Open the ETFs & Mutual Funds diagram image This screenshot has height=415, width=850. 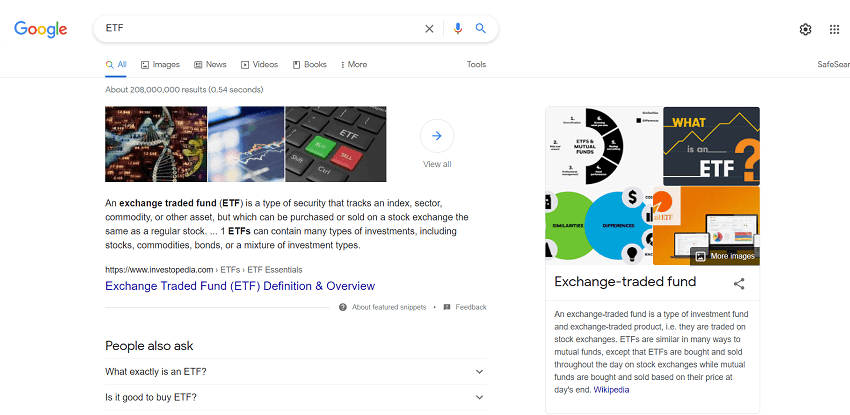[x=603, y=146]
